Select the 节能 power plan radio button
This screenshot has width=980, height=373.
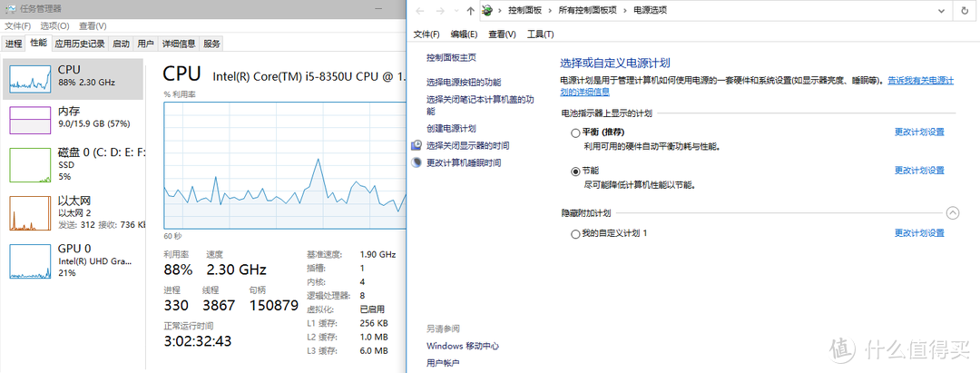tap(575, 171)
